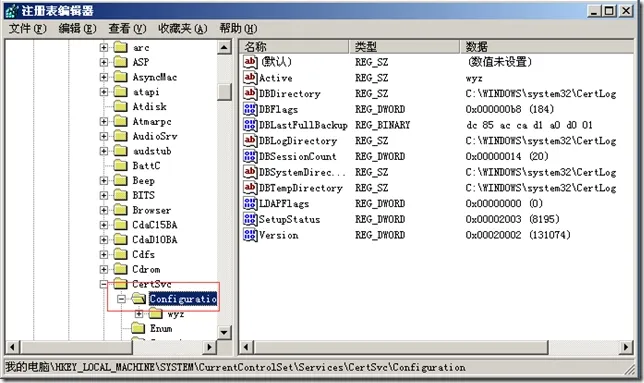Screen dimensions: 644x383
Task: Click values pane scroll right arrow
Action: (x=626, y=347)
